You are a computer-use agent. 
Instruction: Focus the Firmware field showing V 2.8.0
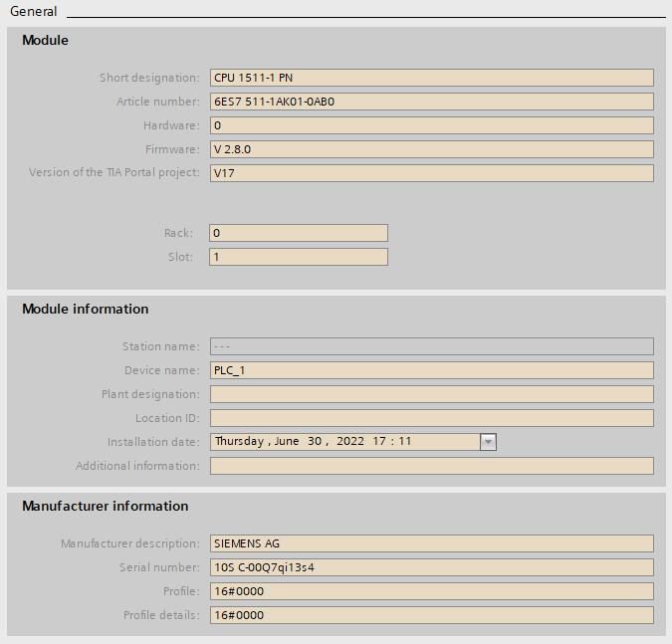click(x=431, y=149)
